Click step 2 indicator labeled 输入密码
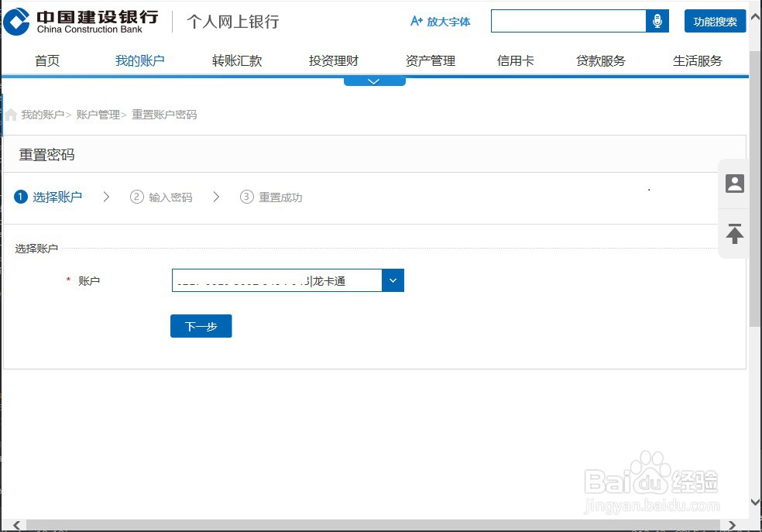Image resolution: width=762 pixels, height=532 pixels. 136,197
